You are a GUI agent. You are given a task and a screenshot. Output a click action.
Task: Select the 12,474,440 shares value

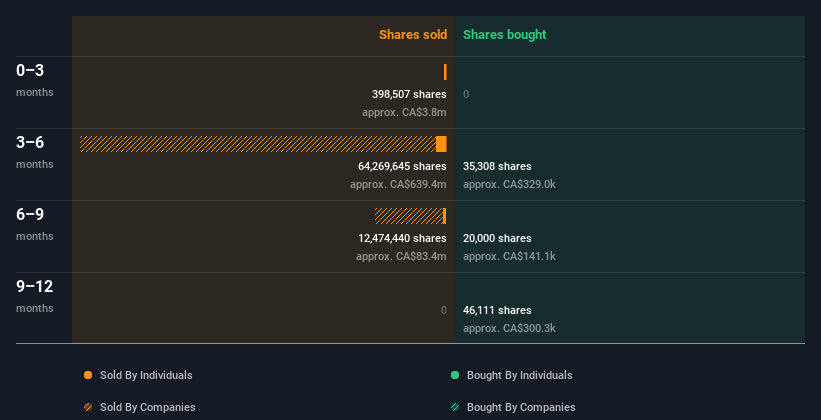402,238
